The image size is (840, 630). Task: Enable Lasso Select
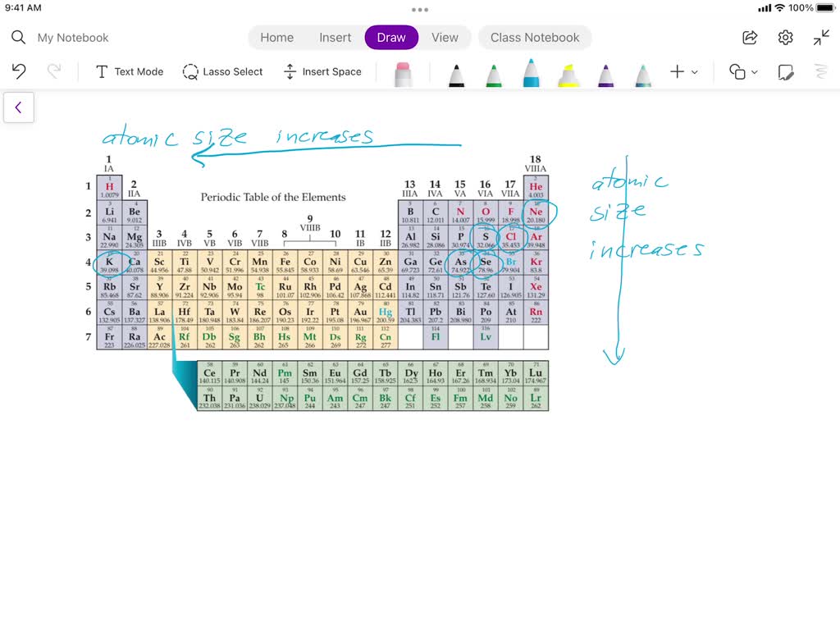point(222,71)
